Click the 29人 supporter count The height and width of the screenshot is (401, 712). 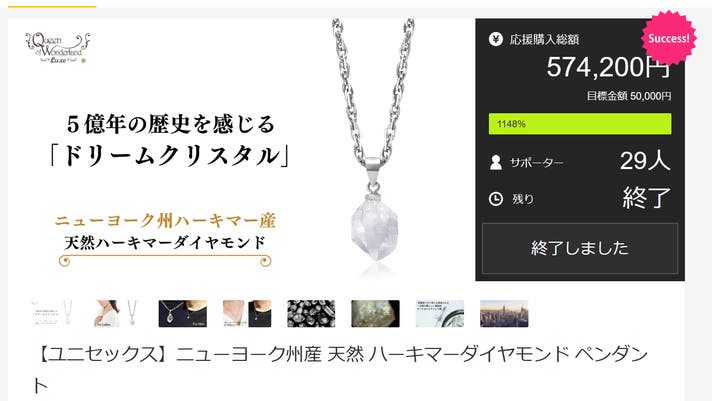[x=645, y=161]
